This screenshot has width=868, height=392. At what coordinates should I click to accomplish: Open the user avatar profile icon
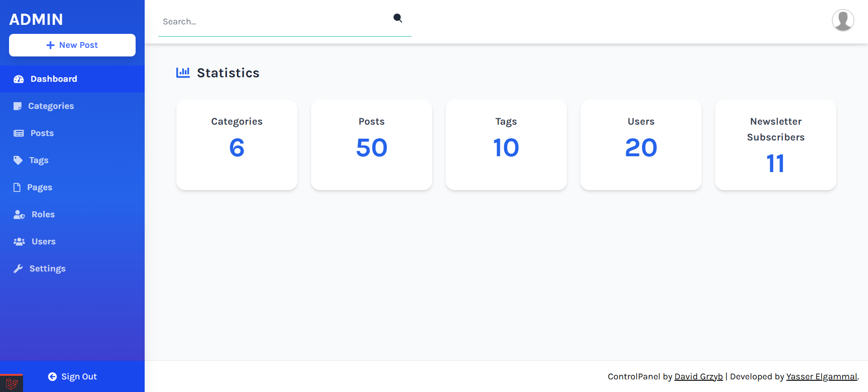(843, 20)
